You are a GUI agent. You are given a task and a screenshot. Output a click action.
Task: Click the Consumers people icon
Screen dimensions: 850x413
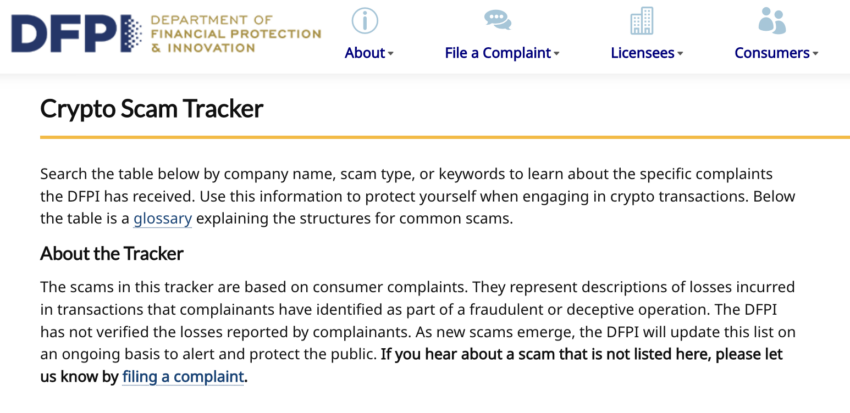tap(771, 20)
